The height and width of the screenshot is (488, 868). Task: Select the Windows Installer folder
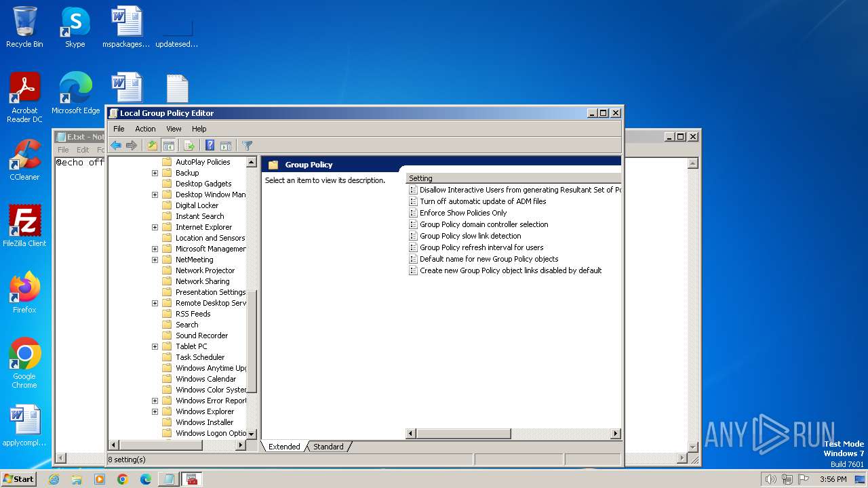point(204,422)
